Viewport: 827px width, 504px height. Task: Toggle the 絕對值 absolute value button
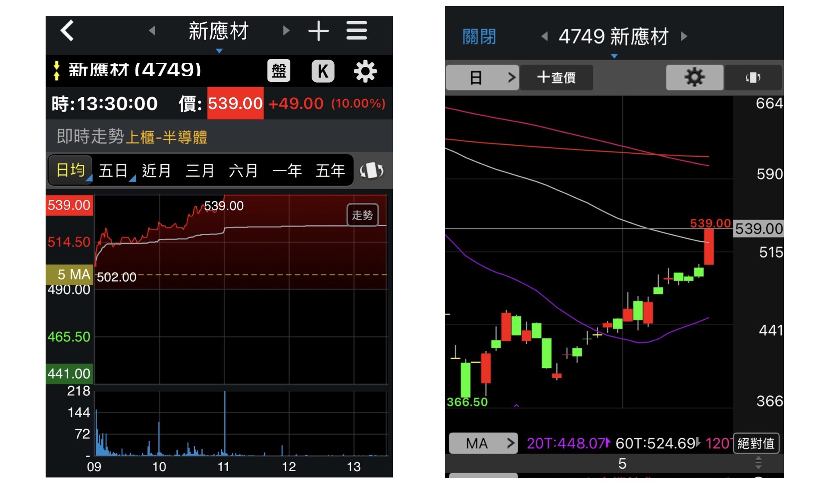[x=756, y=443]
